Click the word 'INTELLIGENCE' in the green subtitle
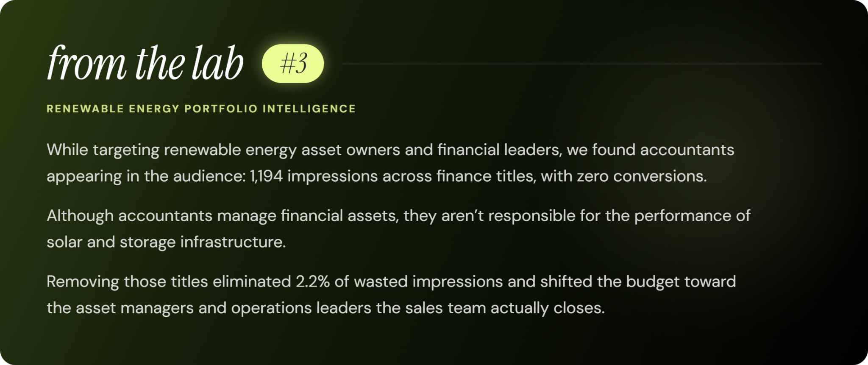This screenshot has width=868, height=365. (309, 109)
